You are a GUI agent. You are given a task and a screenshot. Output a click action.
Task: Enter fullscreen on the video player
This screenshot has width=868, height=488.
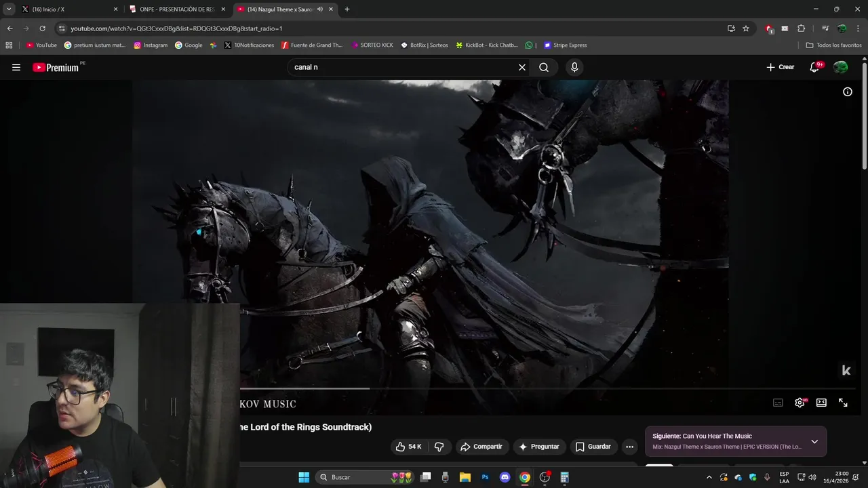click(843, 403)
